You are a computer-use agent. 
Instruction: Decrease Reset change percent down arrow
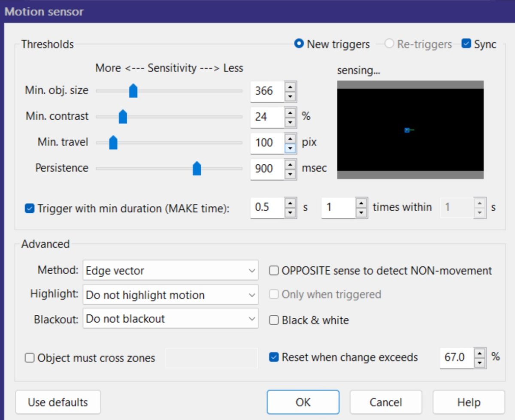481,363
